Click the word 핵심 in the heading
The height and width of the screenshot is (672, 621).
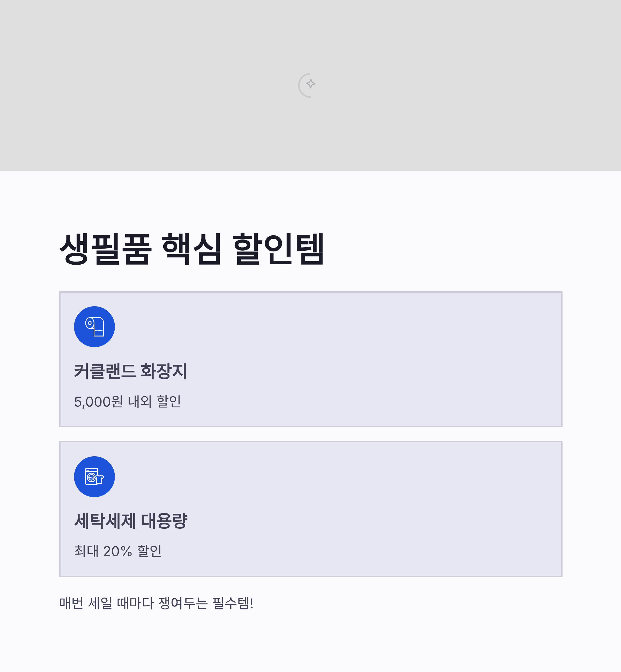(x=191, y=249)
